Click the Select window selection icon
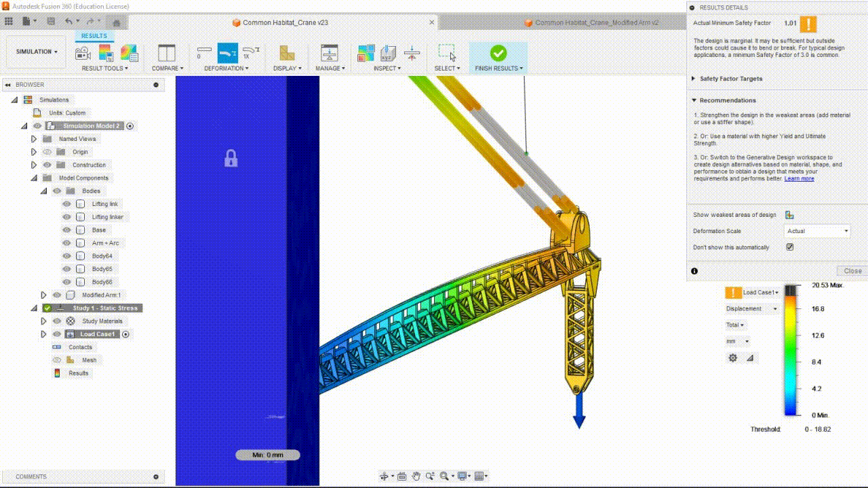Viewport: 868px width, 488px height. coord(447,53)
